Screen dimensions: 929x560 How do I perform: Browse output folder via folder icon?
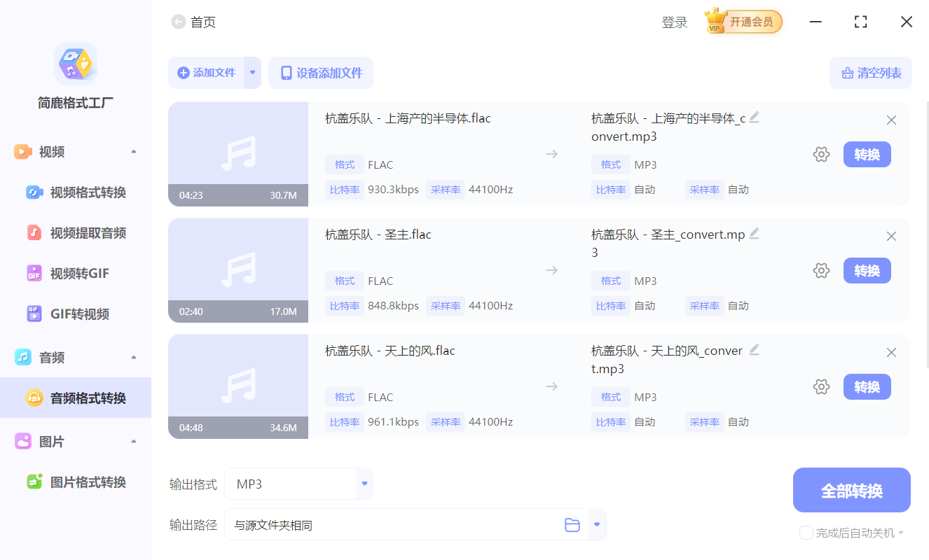[x=572, y=524]
